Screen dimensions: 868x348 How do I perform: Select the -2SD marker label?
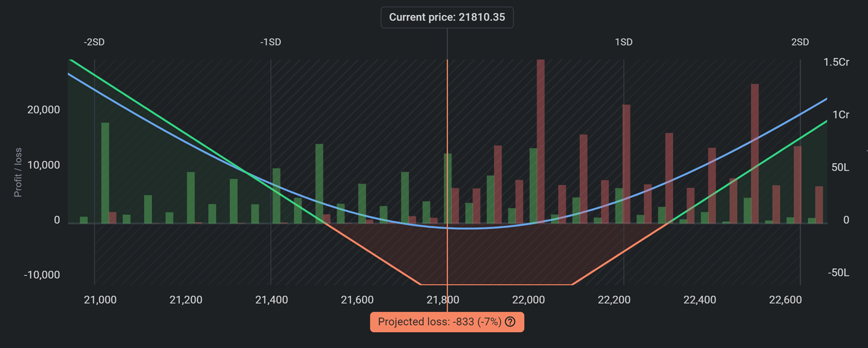point(94,42)
